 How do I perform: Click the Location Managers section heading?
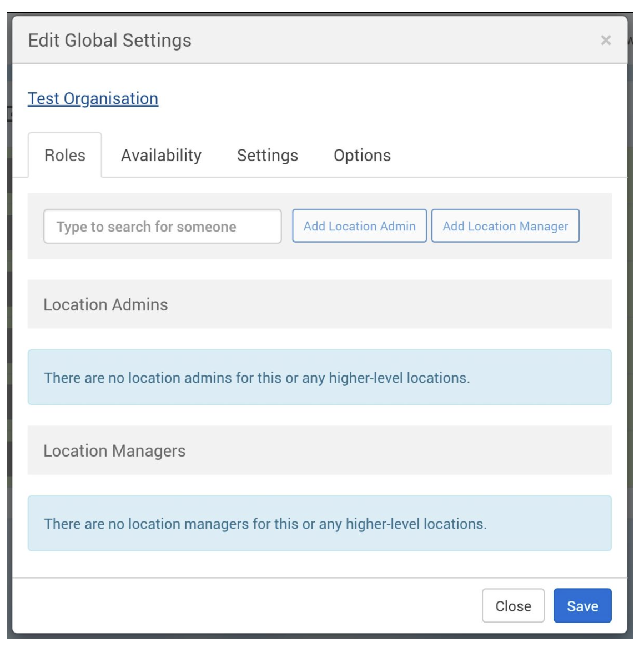(x=114, y=451)
